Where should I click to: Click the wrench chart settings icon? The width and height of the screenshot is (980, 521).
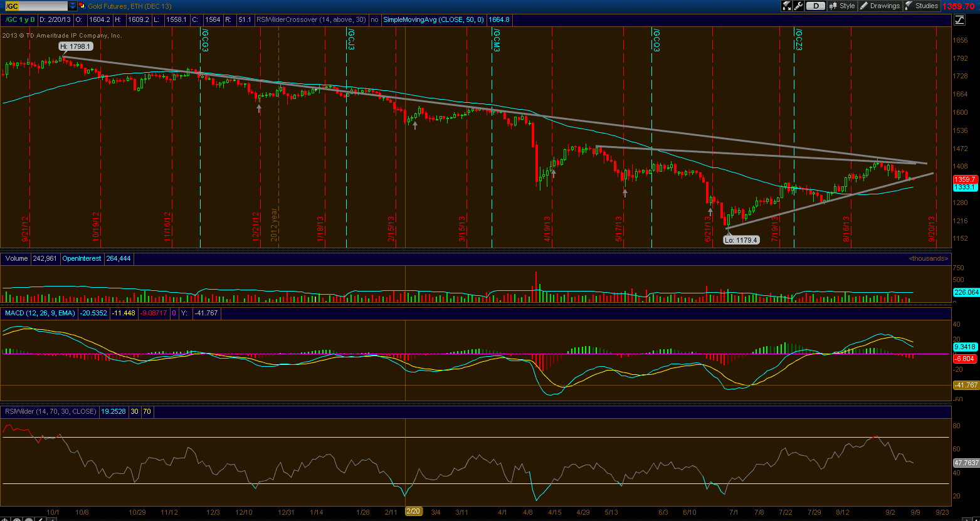798,6
